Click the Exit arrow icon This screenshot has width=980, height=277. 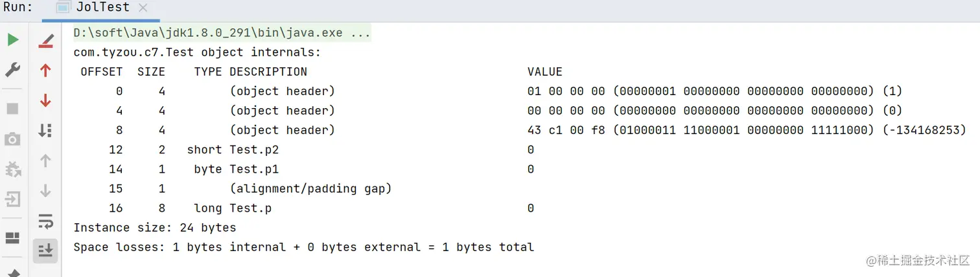13,199
